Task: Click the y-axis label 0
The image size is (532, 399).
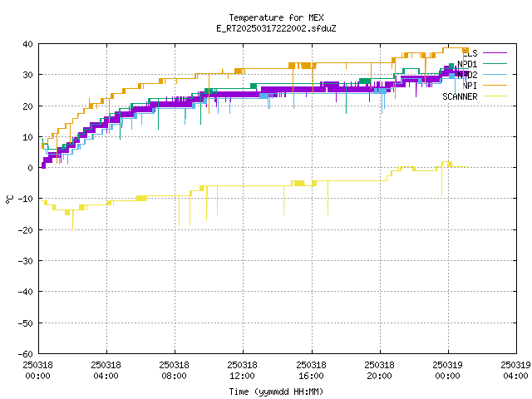Action: click(31, 168)
